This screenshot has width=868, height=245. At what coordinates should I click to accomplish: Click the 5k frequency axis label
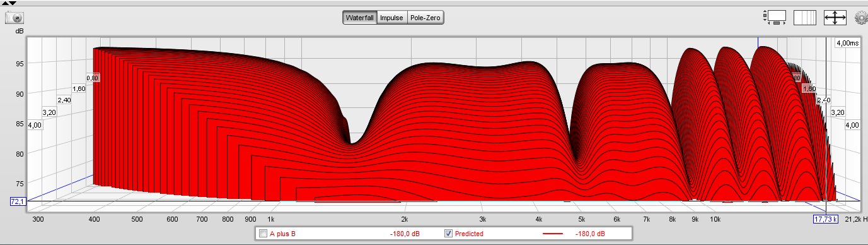[581, 219]
